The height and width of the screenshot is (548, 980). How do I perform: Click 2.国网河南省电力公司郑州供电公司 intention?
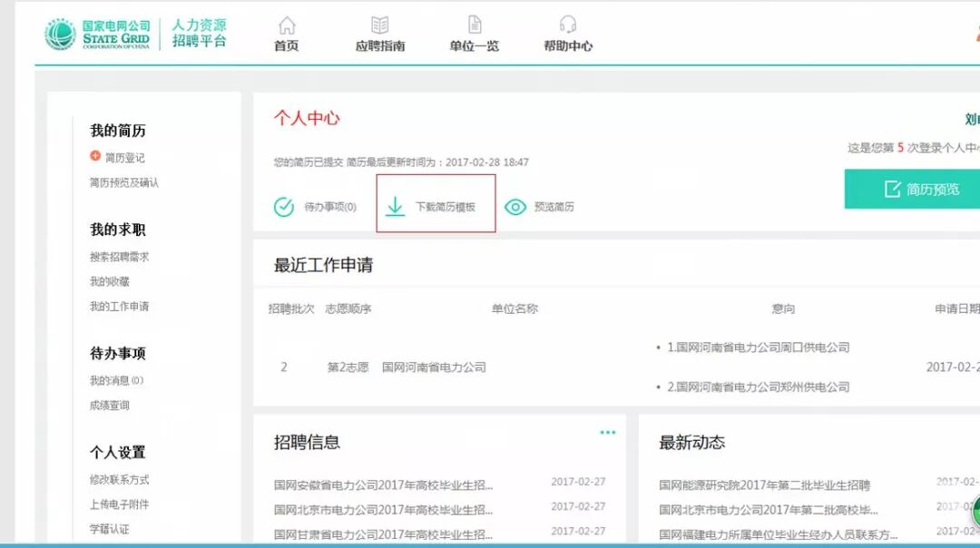(758, 387)
